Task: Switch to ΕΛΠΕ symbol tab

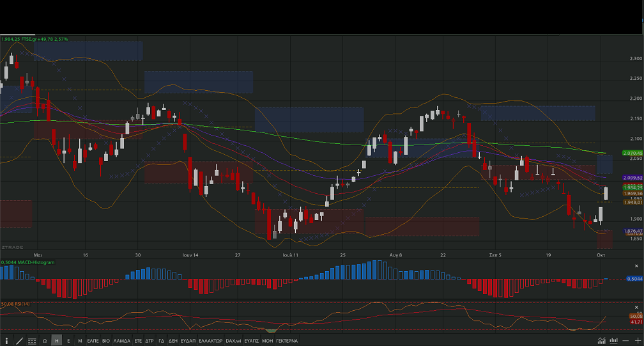Action: pos(93,341)
